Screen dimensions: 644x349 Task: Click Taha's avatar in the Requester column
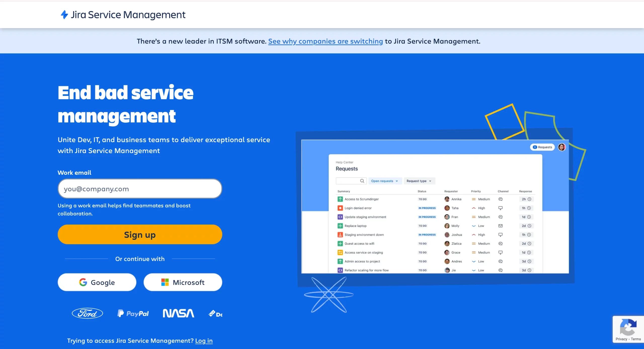click(447, 208)
